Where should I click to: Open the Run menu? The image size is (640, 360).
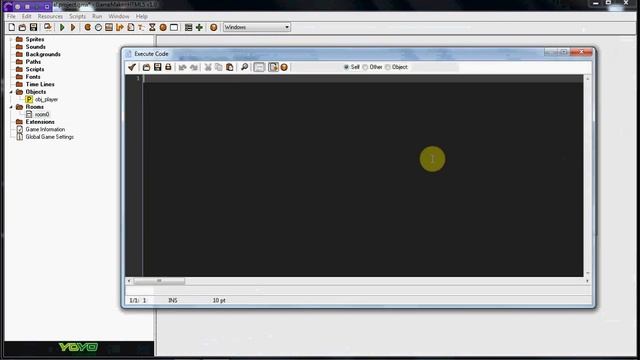97,16
